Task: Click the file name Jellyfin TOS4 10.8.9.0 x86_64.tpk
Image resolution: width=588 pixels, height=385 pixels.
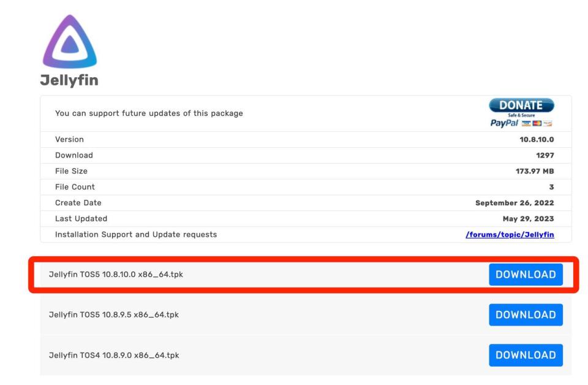Action: [x=114, y=355]
